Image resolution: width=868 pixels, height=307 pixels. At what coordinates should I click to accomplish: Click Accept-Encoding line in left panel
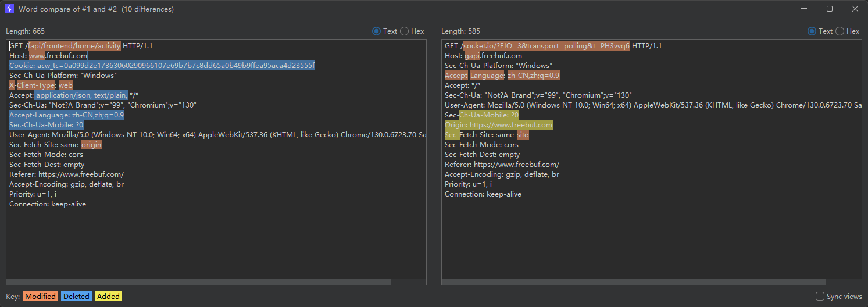pos(66,184)
